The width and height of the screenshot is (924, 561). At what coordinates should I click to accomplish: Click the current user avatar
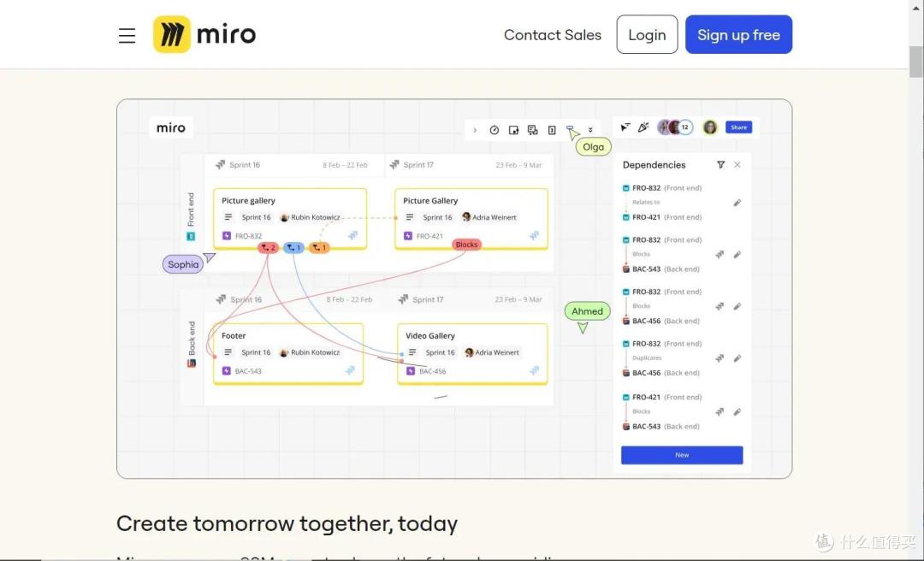[710, 127]
